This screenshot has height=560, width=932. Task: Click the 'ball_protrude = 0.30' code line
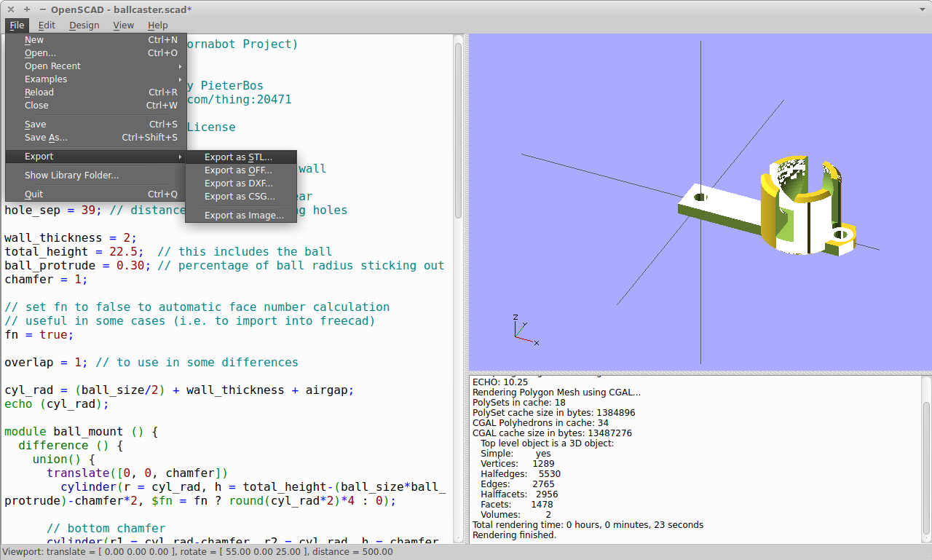click(224, 266)
